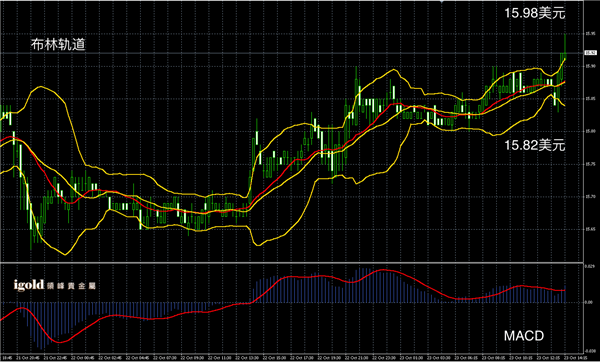Click the 15.80 price axis label

[x=589, y=131]
